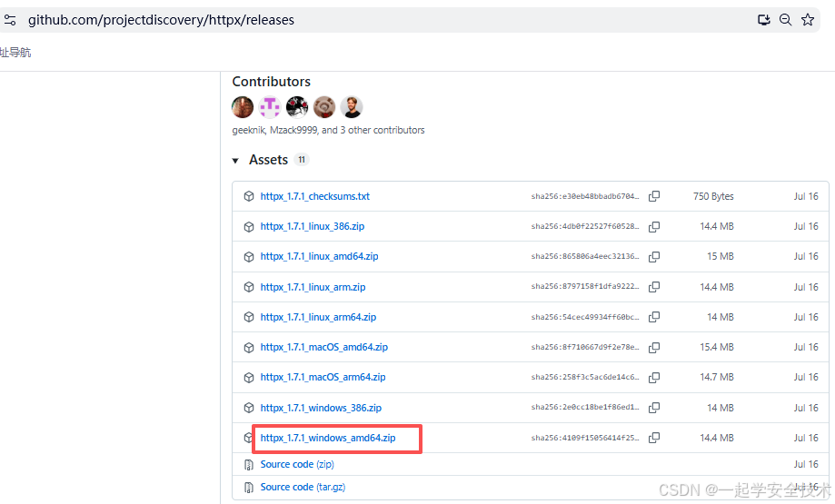Click the 15 MB size of linux_amd64.zip

720,256
